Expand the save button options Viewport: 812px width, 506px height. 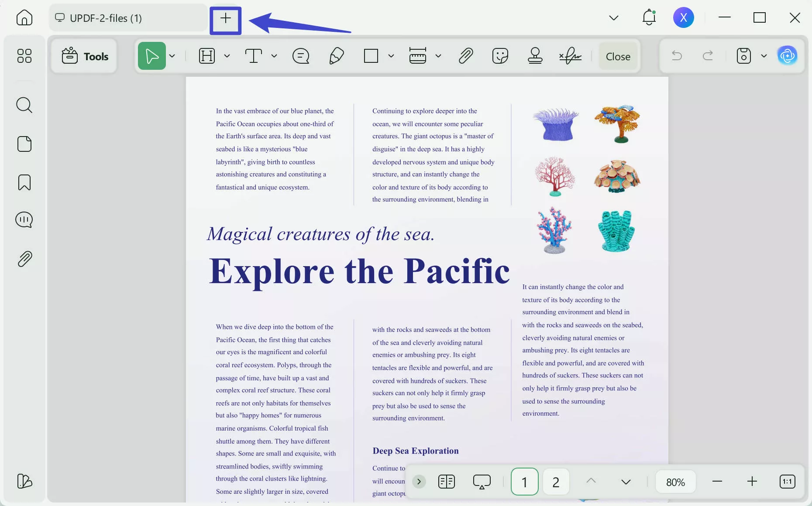click(764, 56)
